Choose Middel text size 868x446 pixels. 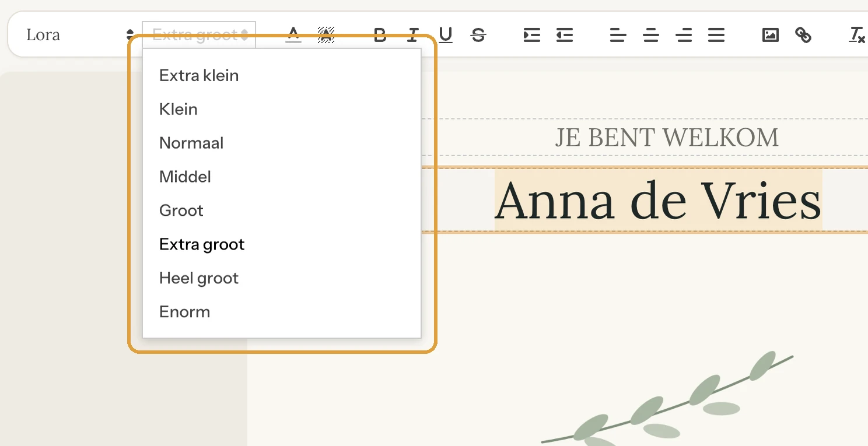[282, 177]
